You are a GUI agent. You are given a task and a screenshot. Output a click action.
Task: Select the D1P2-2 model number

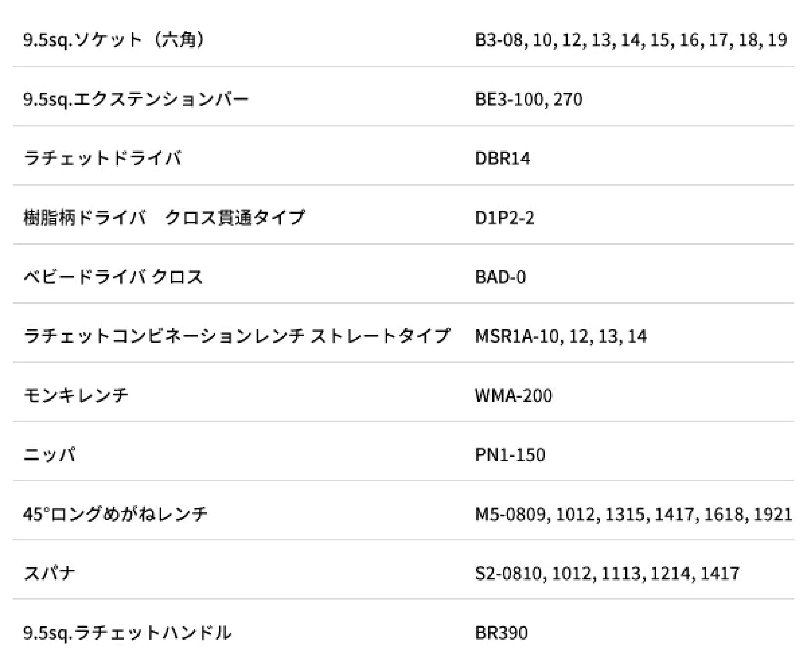click(505, 218)
